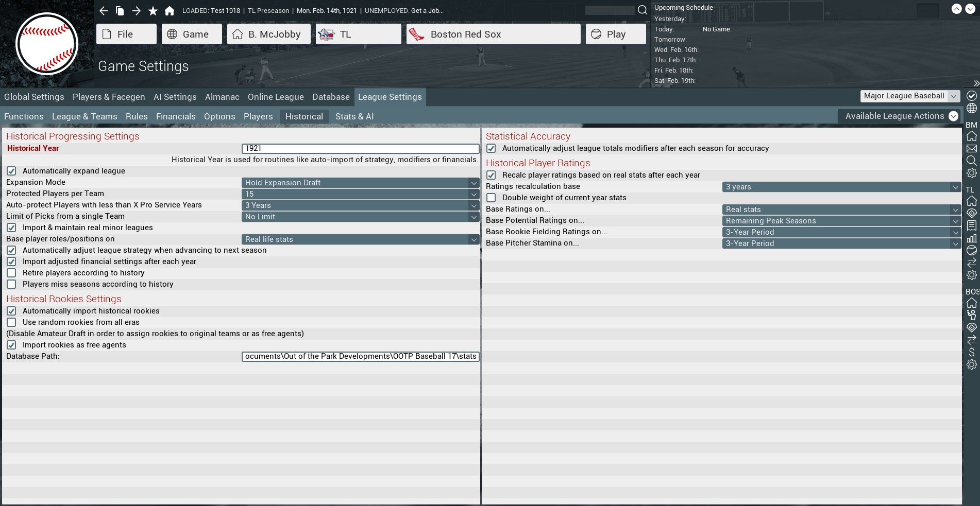Click the back arrow navigation icon
Image resolution: width=980 pixels, height=506 pixels.
click(104, 11)
